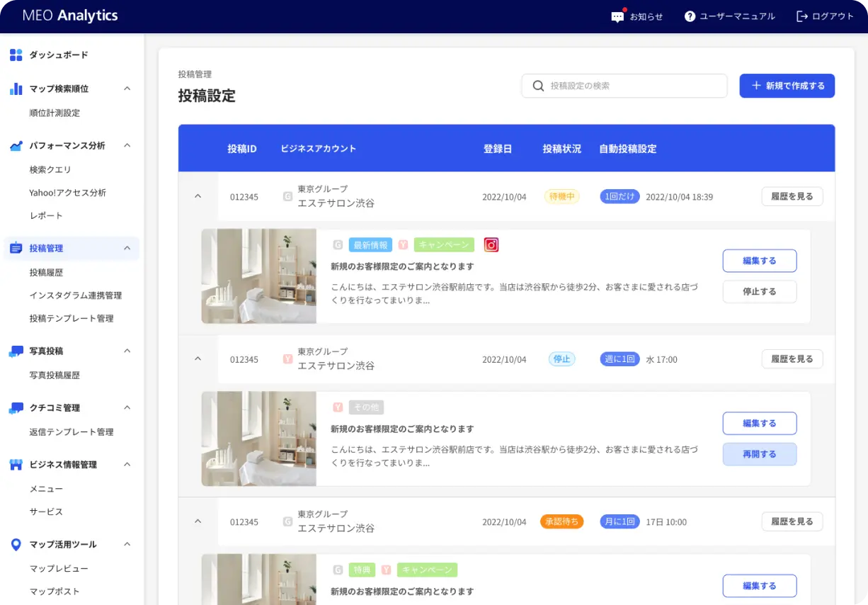This screenshot has width=868, height=605.
Task: Collapse the second post entry using its chevron
Action: point(198,358)
